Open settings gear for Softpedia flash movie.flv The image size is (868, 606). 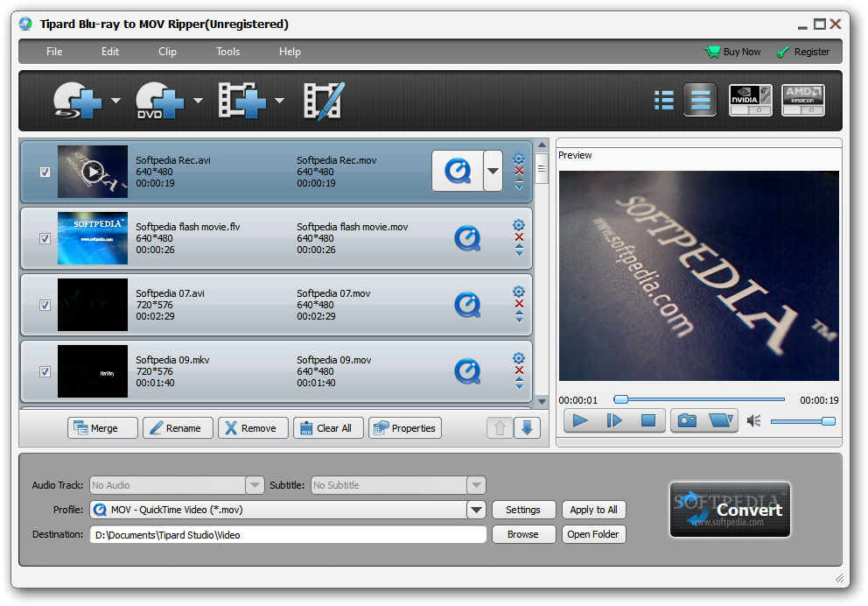(519, 225)
